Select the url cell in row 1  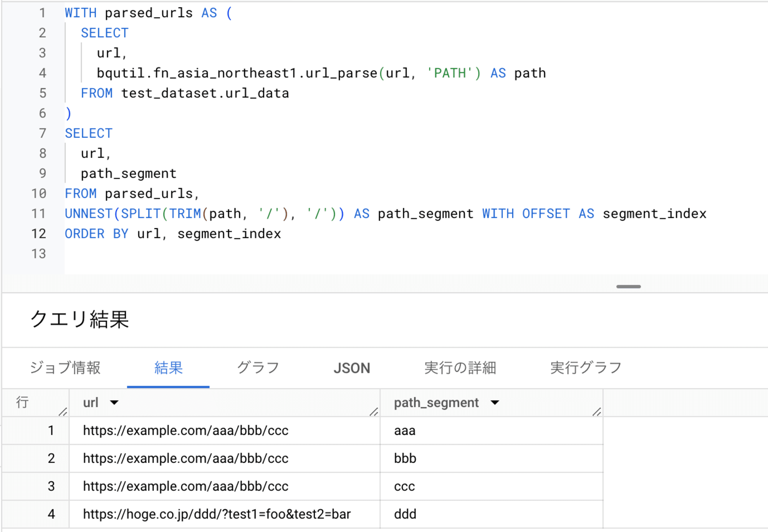coord(225,431)
